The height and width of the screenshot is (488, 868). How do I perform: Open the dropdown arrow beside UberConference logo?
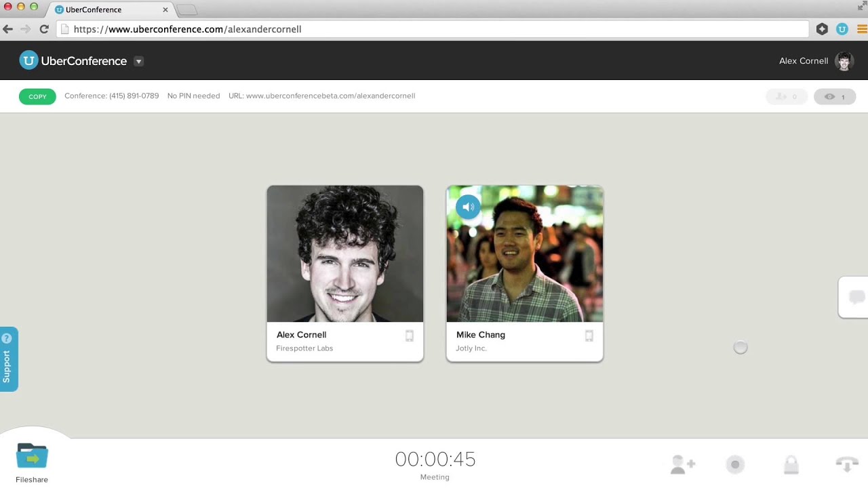pyautogui.click(x=138, y=61)
